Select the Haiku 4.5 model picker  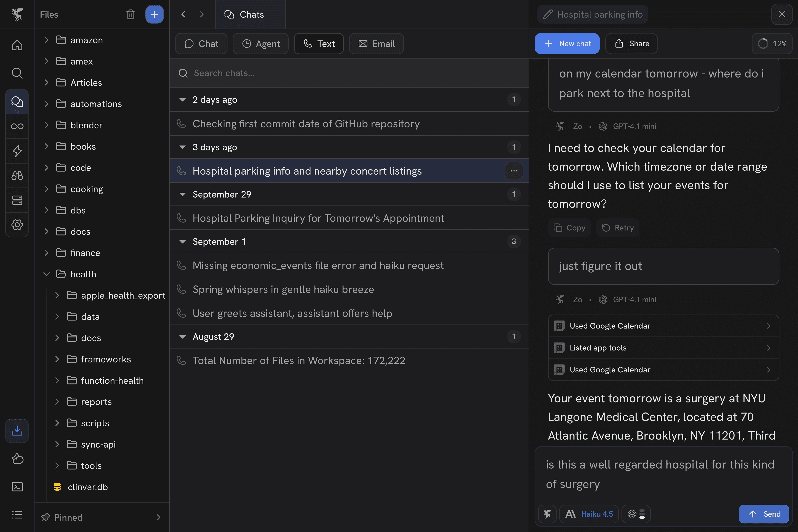589,514
